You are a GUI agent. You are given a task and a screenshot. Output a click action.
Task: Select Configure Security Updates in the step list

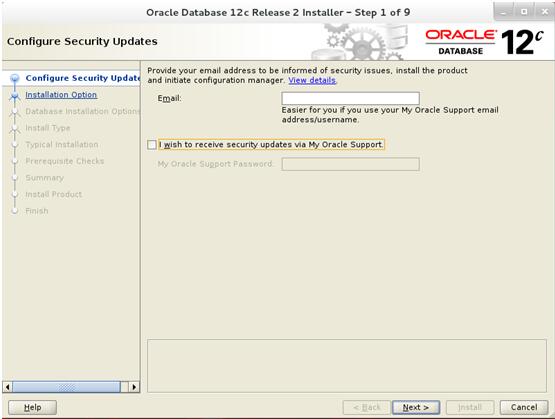(x=83, y=78)
